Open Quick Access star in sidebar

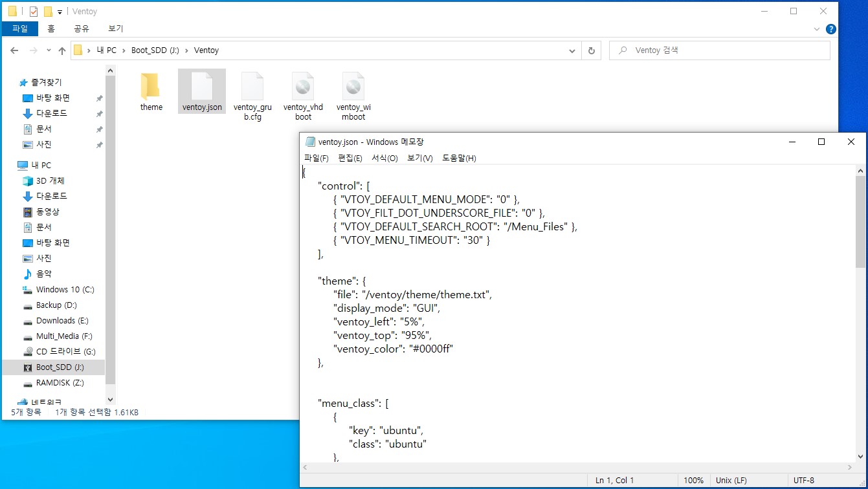click(23, 83)
